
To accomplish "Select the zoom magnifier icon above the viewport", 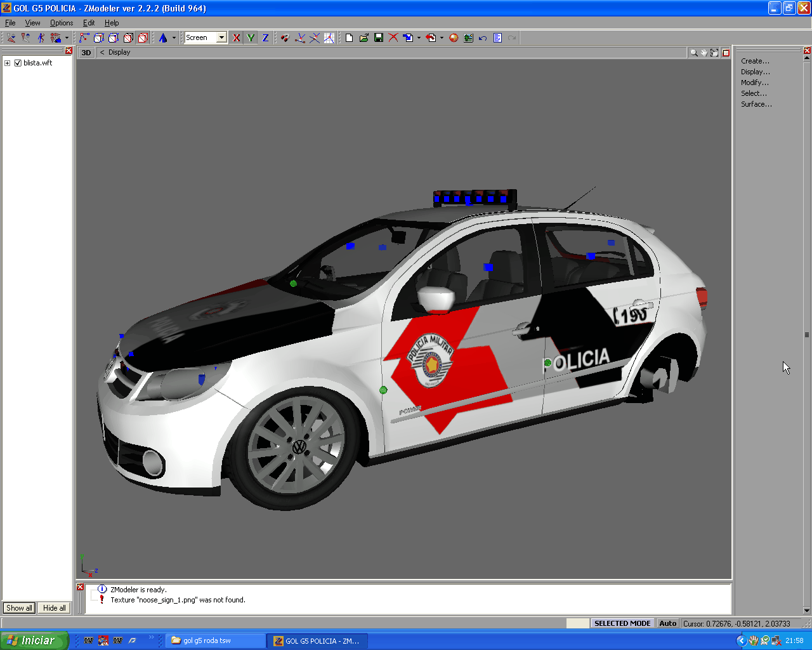I will pos(694,52).
